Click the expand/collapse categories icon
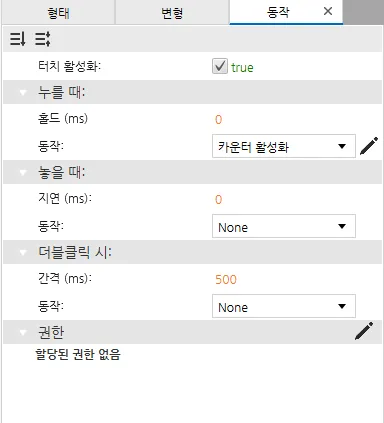 (43, 39)
